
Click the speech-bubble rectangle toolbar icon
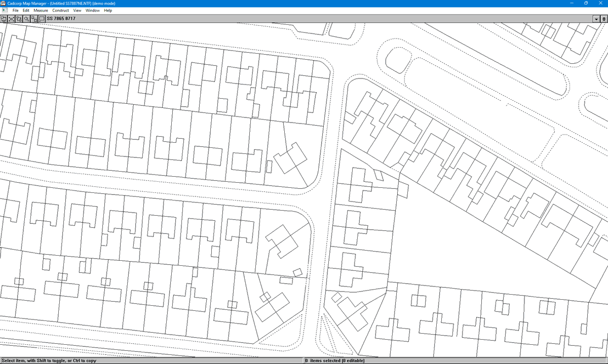[42, 19]
